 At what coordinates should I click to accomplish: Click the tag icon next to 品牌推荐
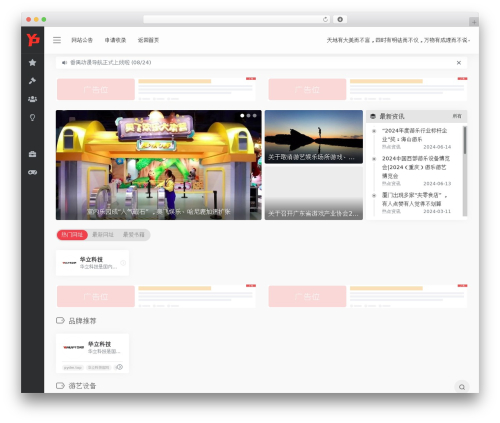[60, 321]
